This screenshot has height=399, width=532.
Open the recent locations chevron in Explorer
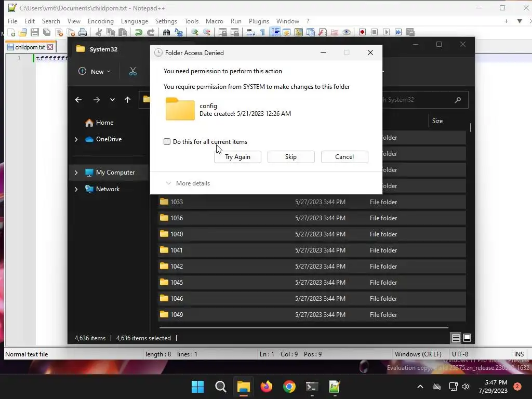click(112, 100)
